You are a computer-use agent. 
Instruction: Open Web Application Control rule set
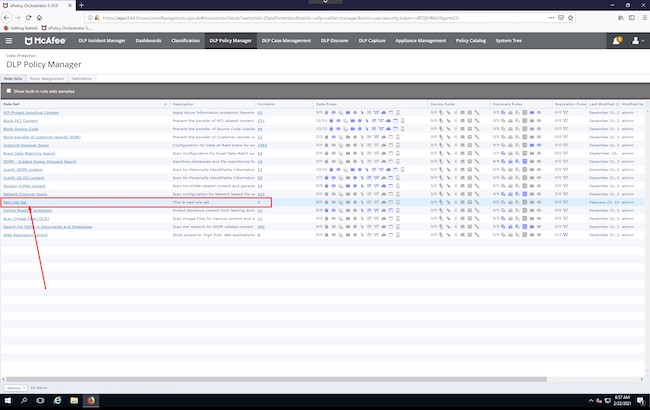pos(25,235)
